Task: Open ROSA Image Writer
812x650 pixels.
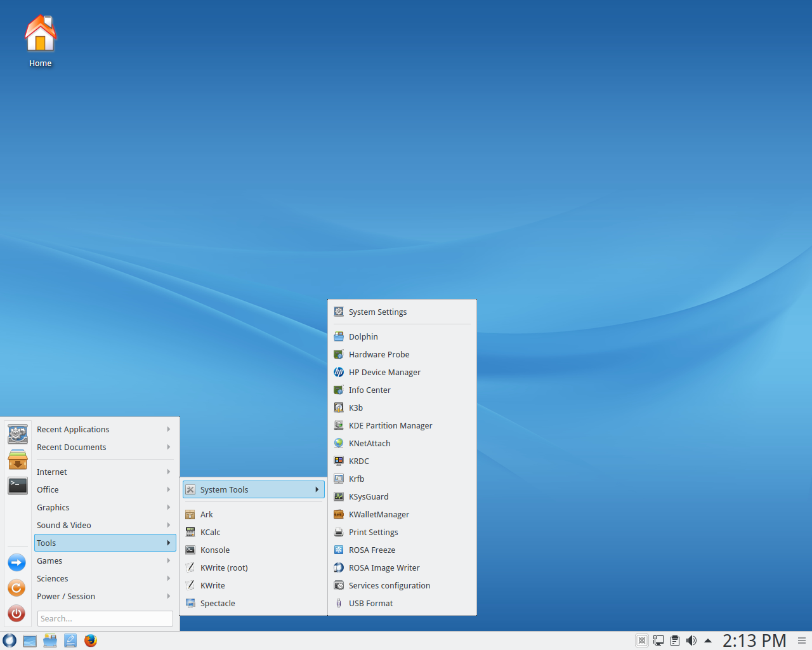Action: (402, 568)
